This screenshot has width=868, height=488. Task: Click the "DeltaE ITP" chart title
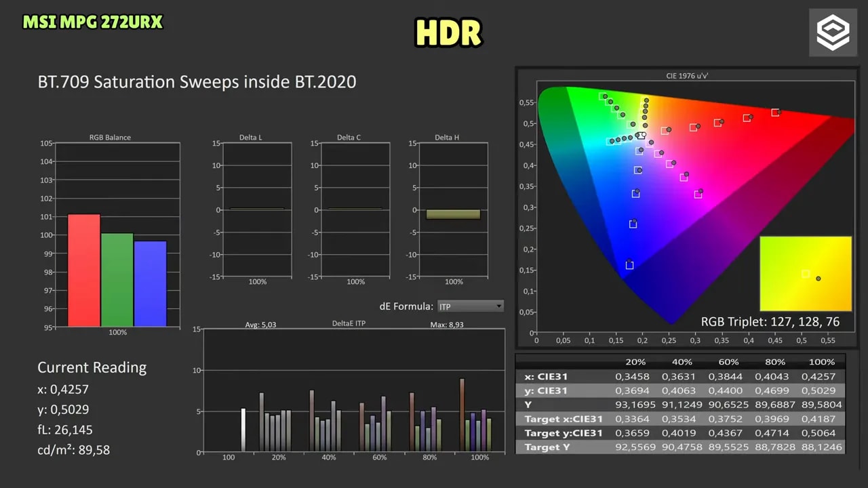point(349,324)
